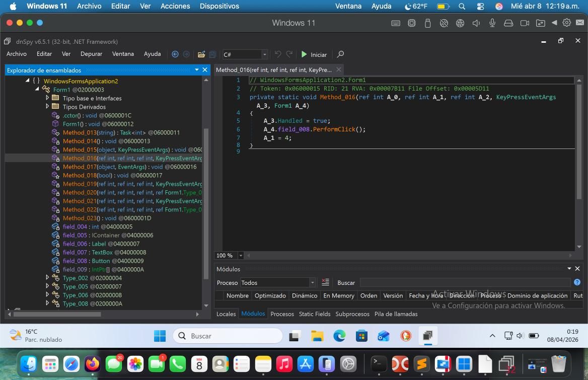This screenshot has width=588, height=380.
Task: Click the help icon in Módulos panel
Action: pos(577,282)
